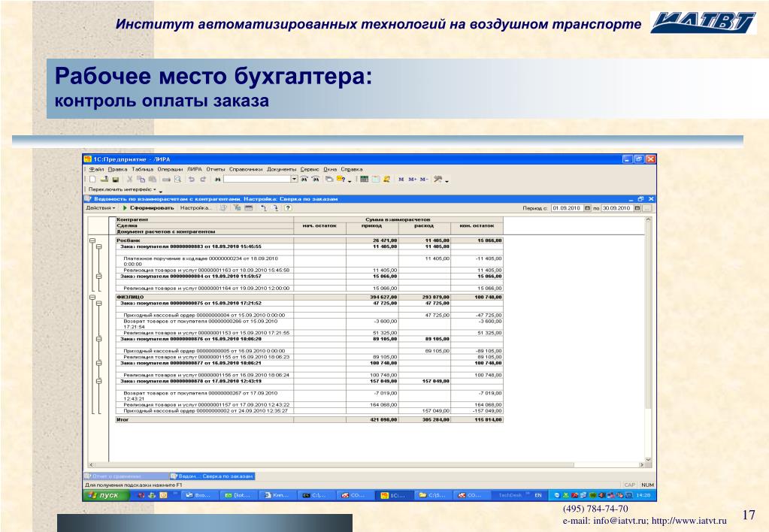Click the Help question mark toolbar icon
Image resolution: width=769 pixels, height=532 pixels.
click(x=341, y=180)
